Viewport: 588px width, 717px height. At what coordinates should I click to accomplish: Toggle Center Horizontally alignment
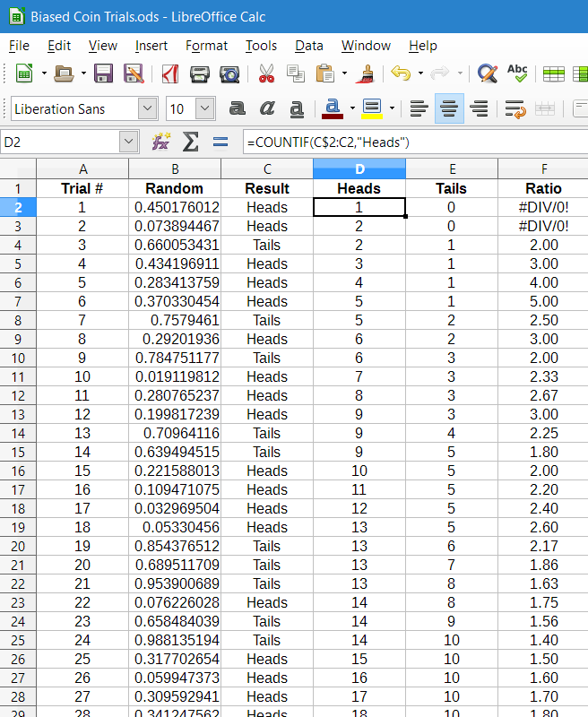449,108
